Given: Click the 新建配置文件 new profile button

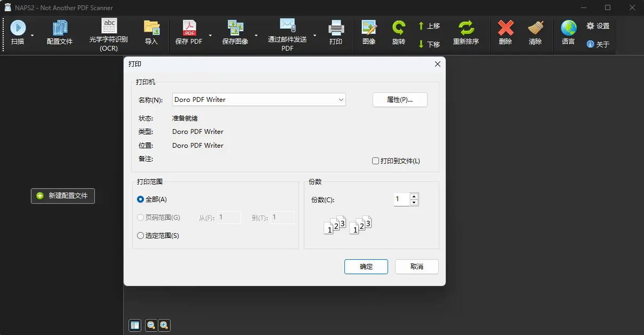Looking at the screenshot, I should [x=63, y=196].
